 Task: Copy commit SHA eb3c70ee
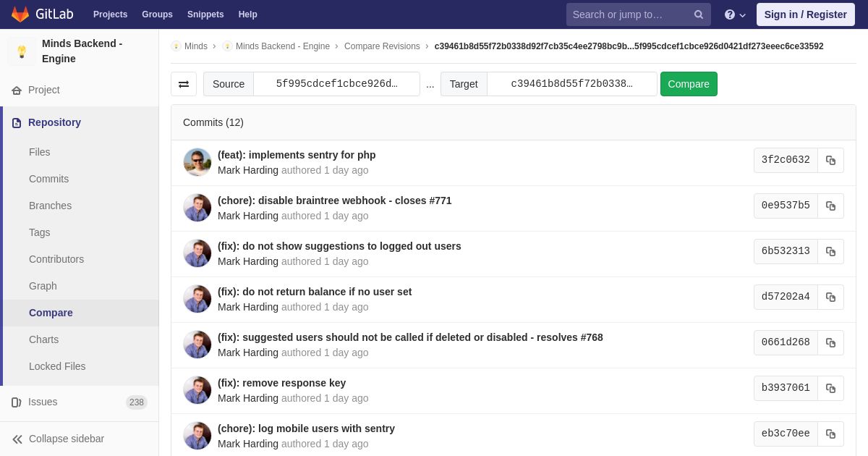click(x=830, y=434)
